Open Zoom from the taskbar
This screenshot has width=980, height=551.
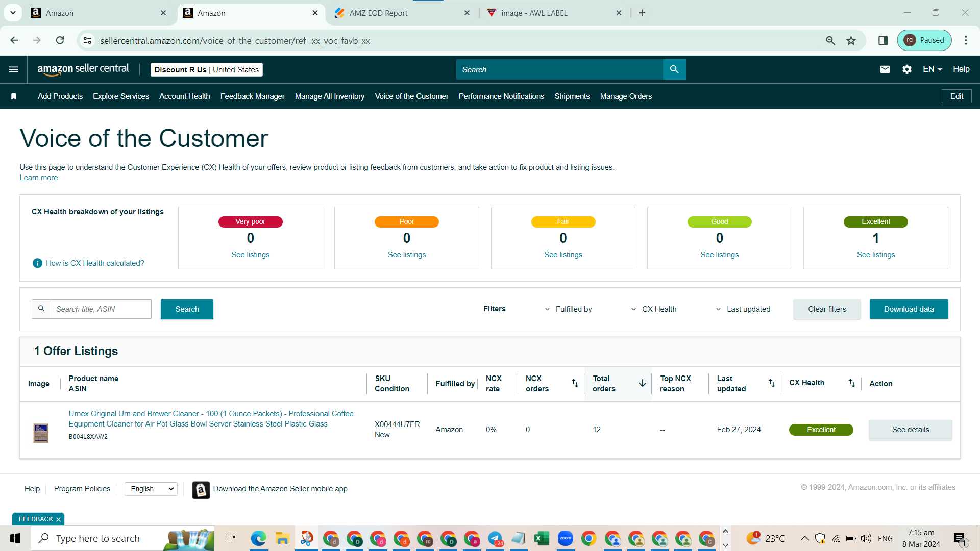click(565, 538)
